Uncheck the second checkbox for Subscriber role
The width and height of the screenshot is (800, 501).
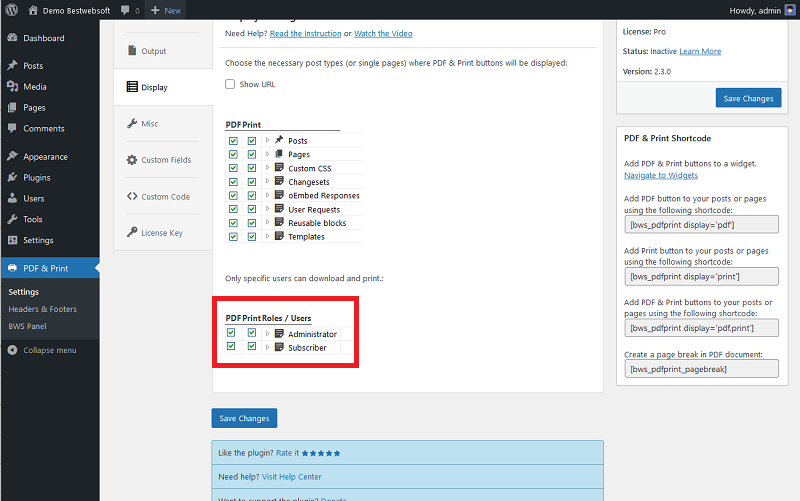point(252,346)
